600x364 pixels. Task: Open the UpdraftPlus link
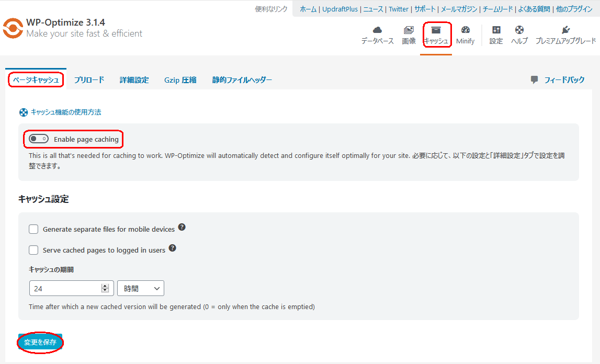340,9
